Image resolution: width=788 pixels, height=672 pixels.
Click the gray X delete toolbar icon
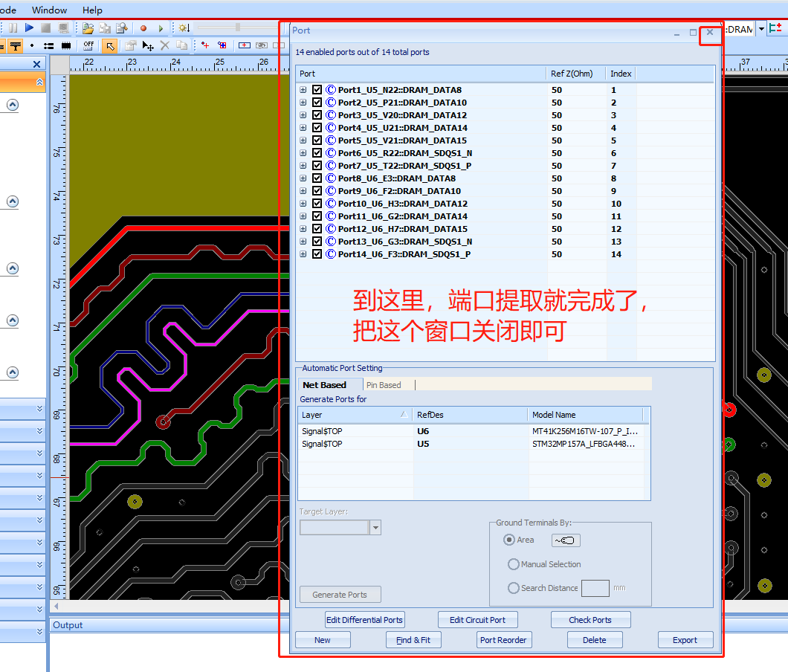(x=164, y=46)
